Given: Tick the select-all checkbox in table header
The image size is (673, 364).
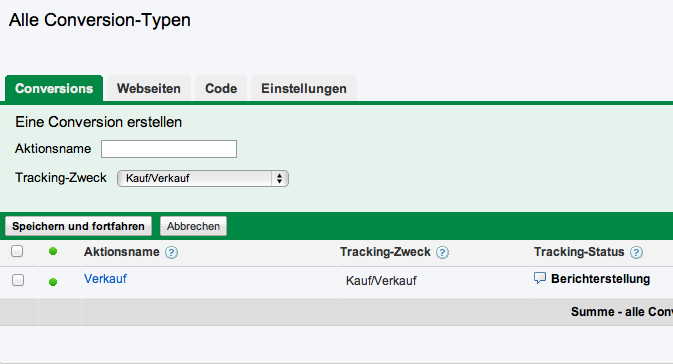Looking at the screenshot, I should (x=17, y=251).
